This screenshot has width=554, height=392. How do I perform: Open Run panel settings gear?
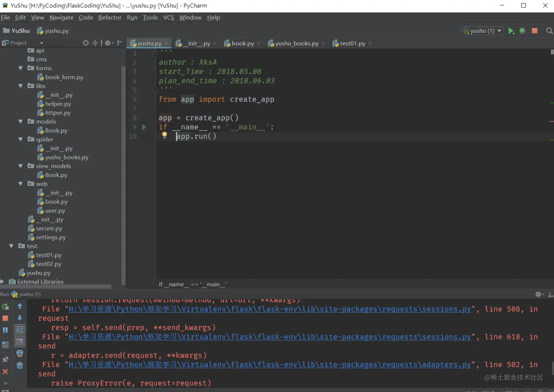coord(540,294)
